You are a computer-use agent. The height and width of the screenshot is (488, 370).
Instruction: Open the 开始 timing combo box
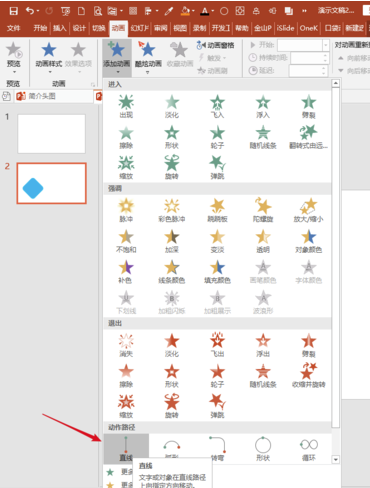(x=303, y=45)
